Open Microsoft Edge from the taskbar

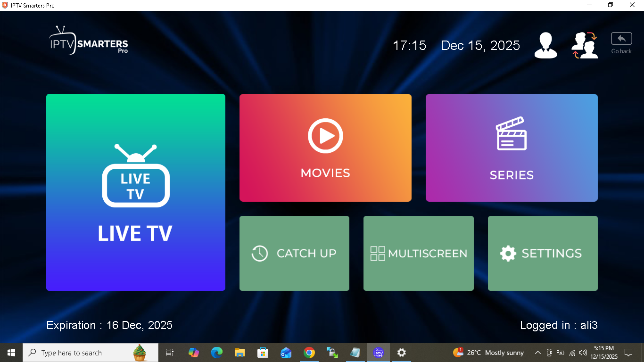coord(216,353)
